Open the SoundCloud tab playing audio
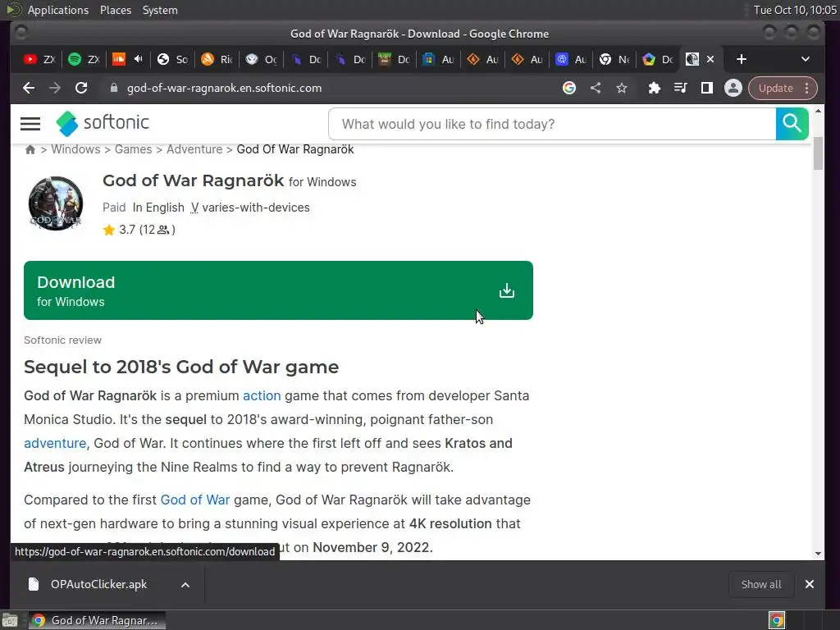Image resolution: width=840 pixels, height=630 pixels. pos(127,59)
